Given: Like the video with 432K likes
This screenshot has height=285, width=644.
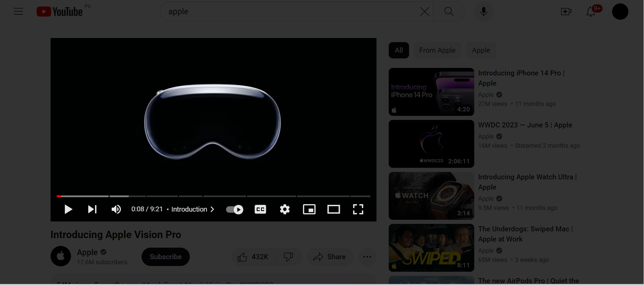Looking at the screenshot, I should (x=253, y=257).
